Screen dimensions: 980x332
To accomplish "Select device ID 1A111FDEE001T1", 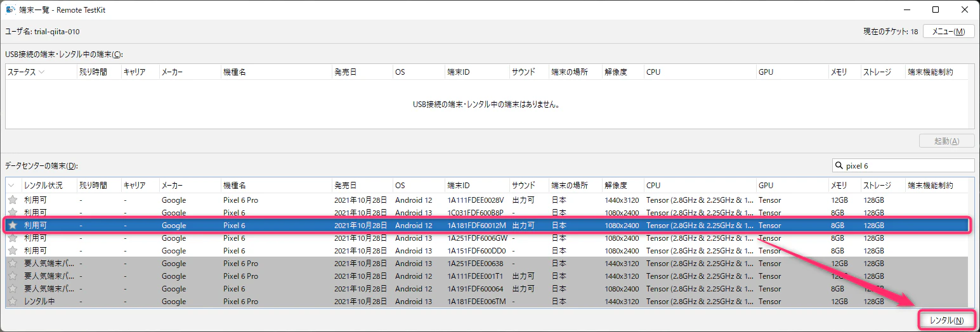I will coord(474,276).
